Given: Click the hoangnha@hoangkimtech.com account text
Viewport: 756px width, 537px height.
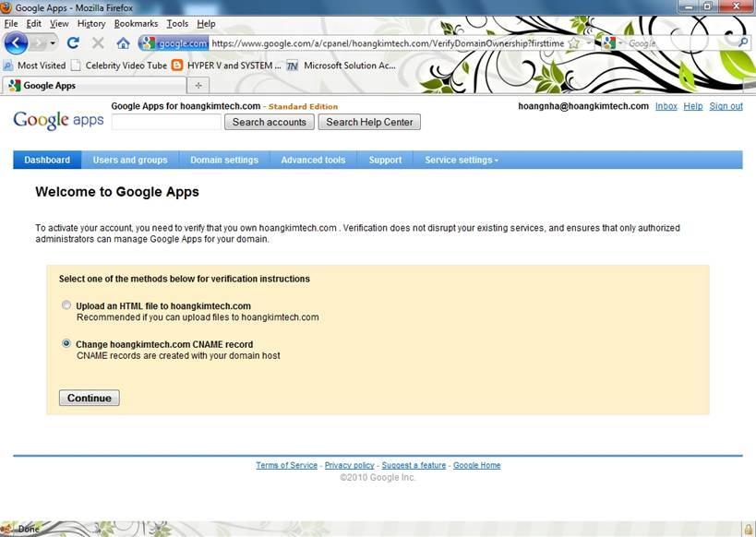Looking at the screenshot, I should click(x=583, y=106).
